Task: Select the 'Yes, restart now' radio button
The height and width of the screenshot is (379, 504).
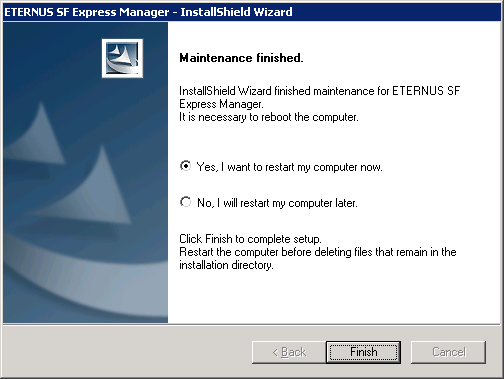Action: 185,166
